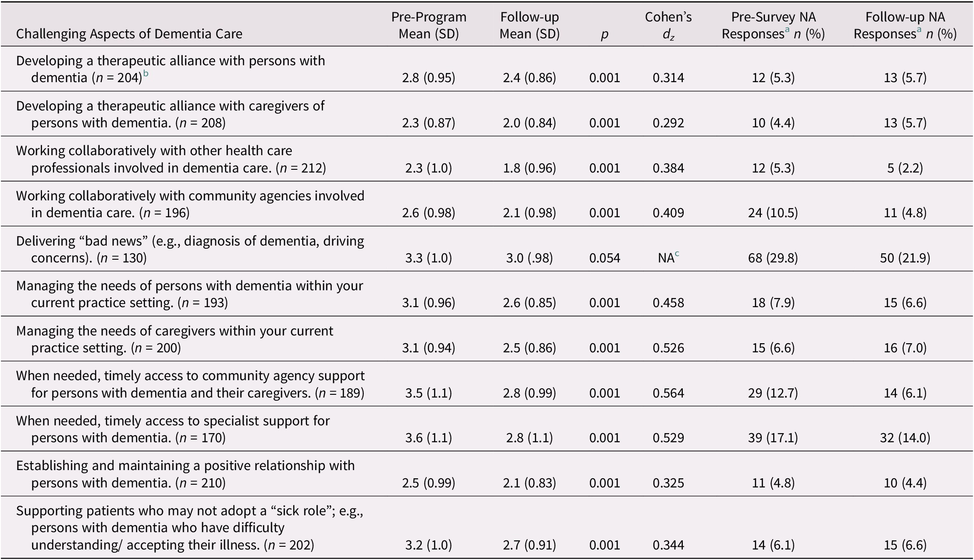This screenshot has width=974, height=560.
Task: Open footnote 'c' beside the NA value
Action: [677, 255]
